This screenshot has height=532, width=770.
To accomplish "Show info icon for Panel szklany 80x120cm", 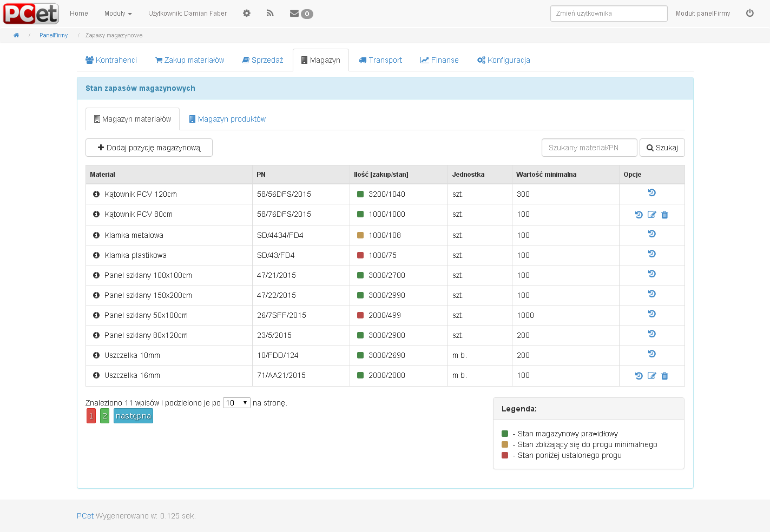I will coord(96,335).
